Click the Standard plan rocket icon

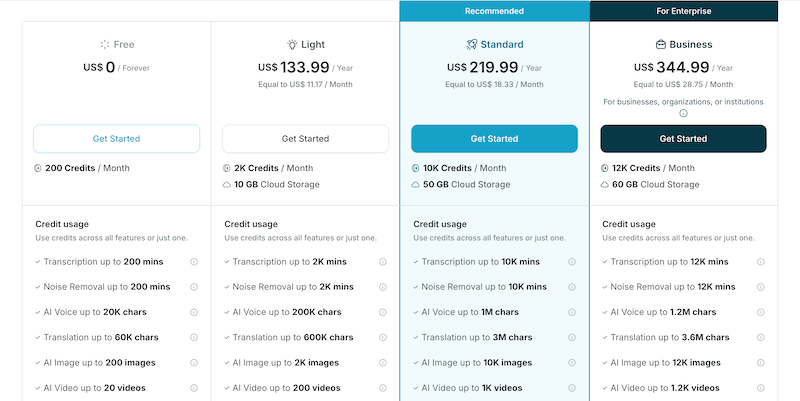click(471, 44)
